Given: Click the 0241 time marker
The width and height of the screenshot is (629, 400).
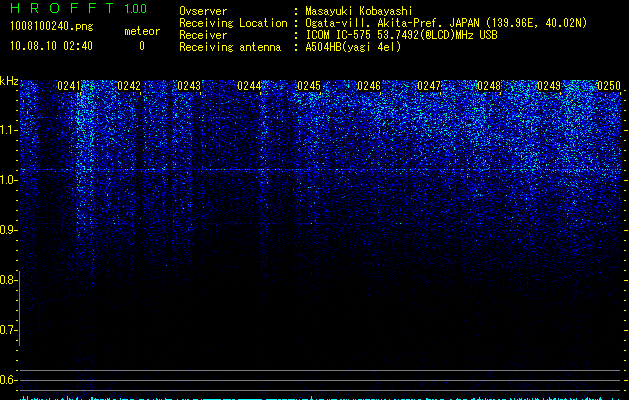Looking at the screenshot, I should (69, 86).
